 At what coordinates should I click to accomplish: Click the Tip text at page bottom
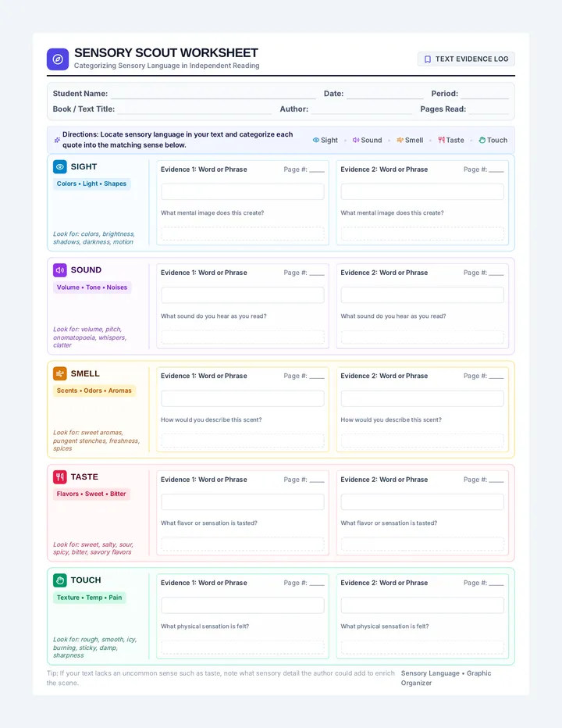(x=220, y=678)
